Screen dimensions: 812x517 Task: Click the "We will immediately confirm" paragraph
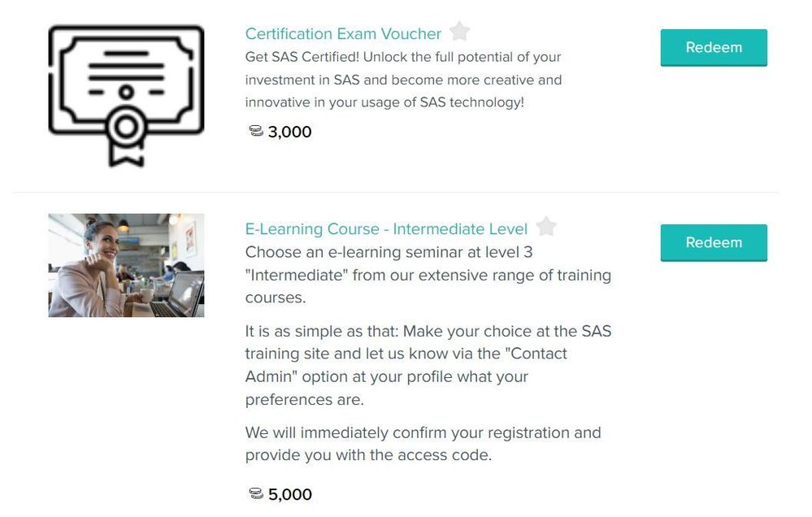click(423, 443)
